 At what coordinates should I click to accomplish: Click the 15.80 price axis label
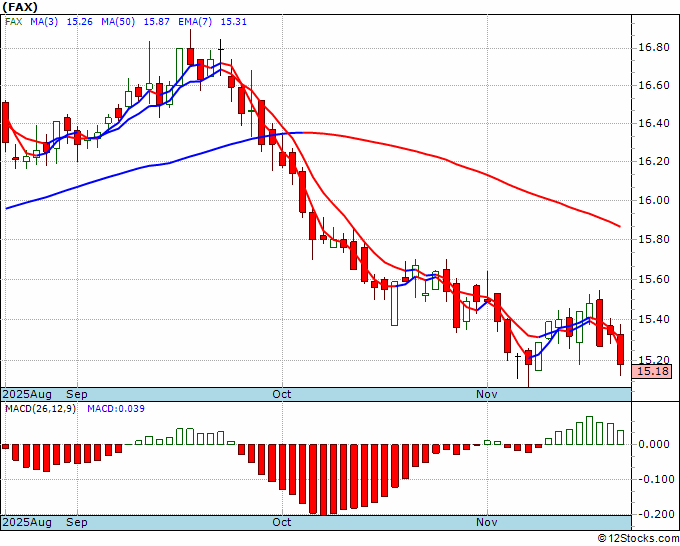coord(654,239)
